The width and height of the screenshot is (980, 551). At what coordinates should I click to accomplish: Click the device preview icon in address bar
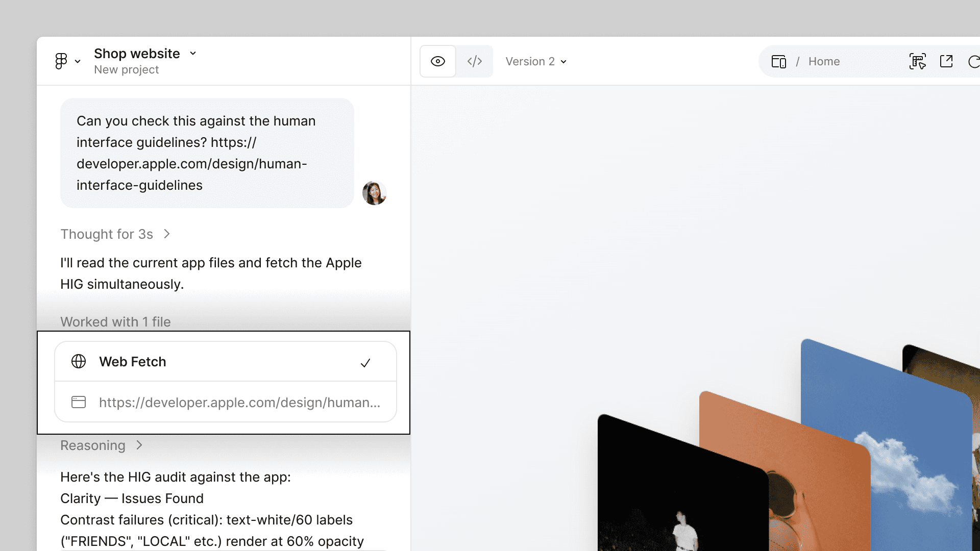pos(779,61)
